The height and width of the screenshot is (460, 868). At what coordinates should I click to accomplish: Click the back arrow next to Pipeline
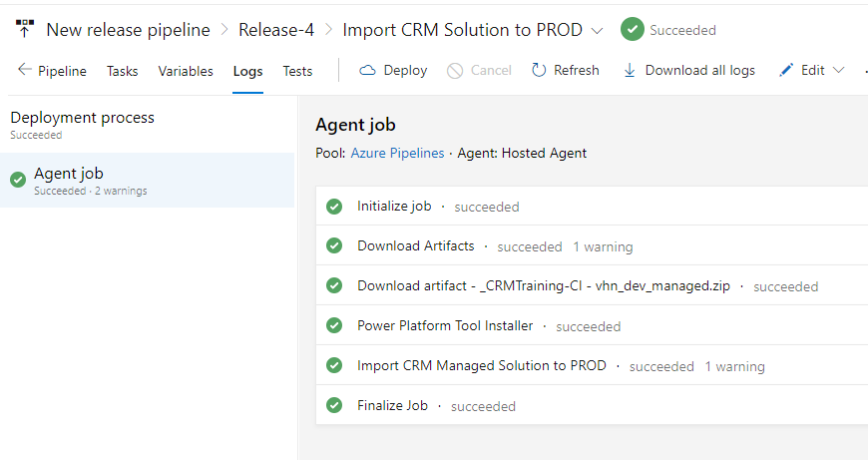coord(25,70)
